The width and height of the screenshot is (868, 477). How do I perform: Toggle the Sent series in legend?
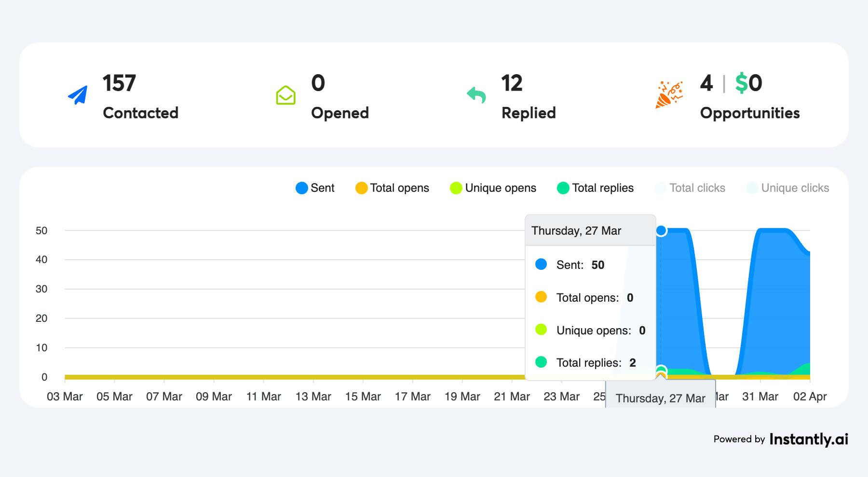coord(315,188)
